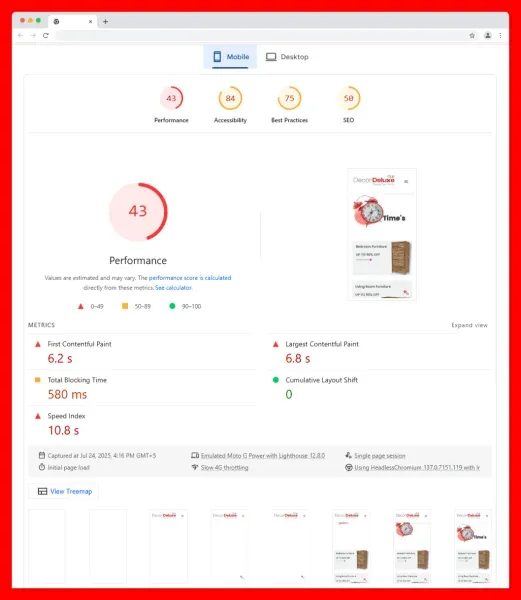Click the green 90–100 legend circle
521x600 pixels.
point(172,306)
